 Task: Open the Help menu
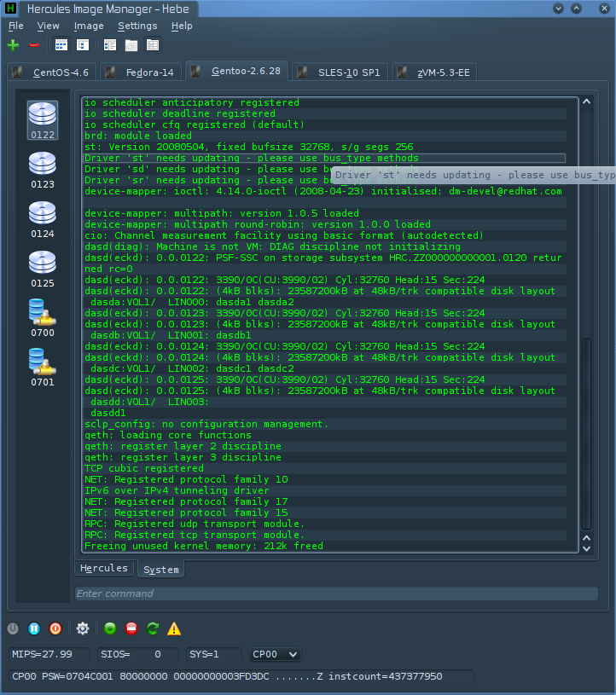coord(182,26)
